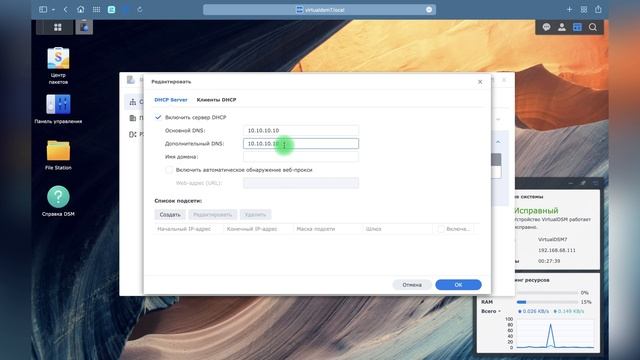The image size is (640, 360).
Task: Toggle Включить сервер DHCP checkbox
Action: click(x=158, y=117)
